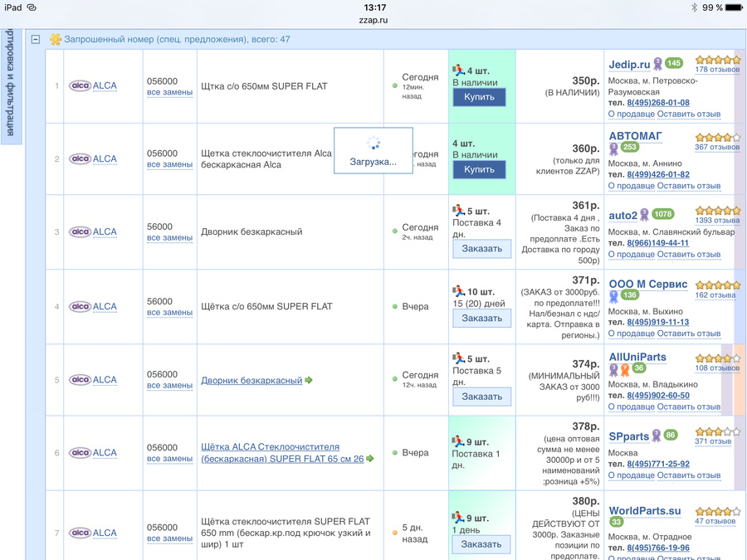The width and height of the screenshot is (747, 560).
Task: Open the WorldParts.su seller page
Action: pyautogui.click(x=645, y=511)
